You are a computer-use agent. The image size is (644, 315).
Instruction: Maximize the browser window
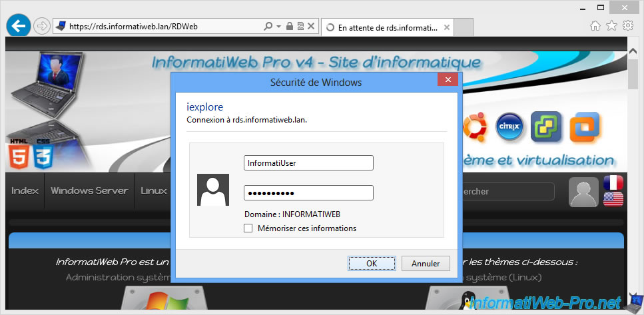(x=601, y=7)
